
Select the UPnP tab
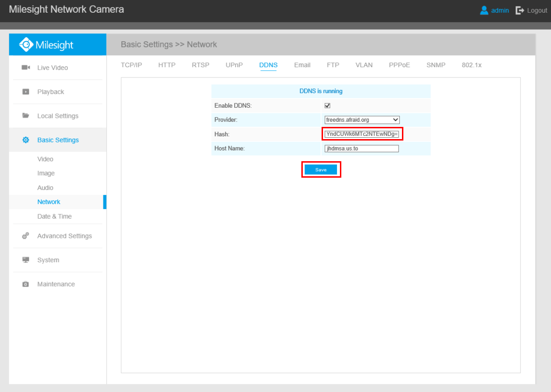(x=235, y=65)
